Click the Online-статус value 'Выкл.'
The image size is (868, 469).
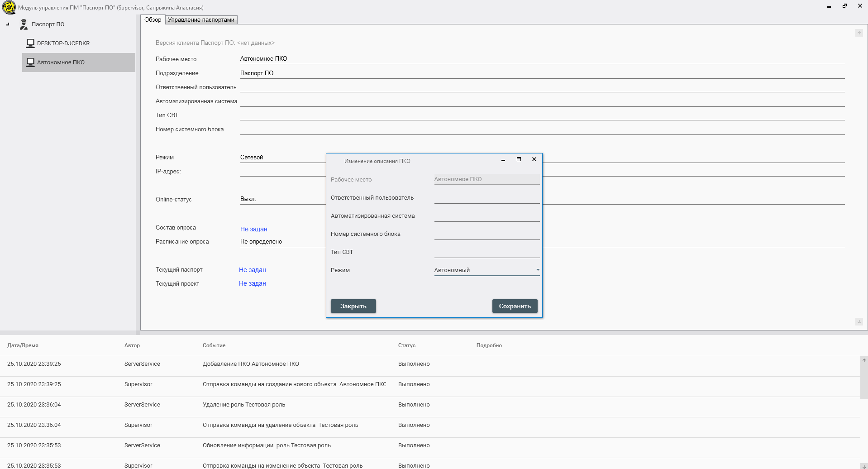248,199
